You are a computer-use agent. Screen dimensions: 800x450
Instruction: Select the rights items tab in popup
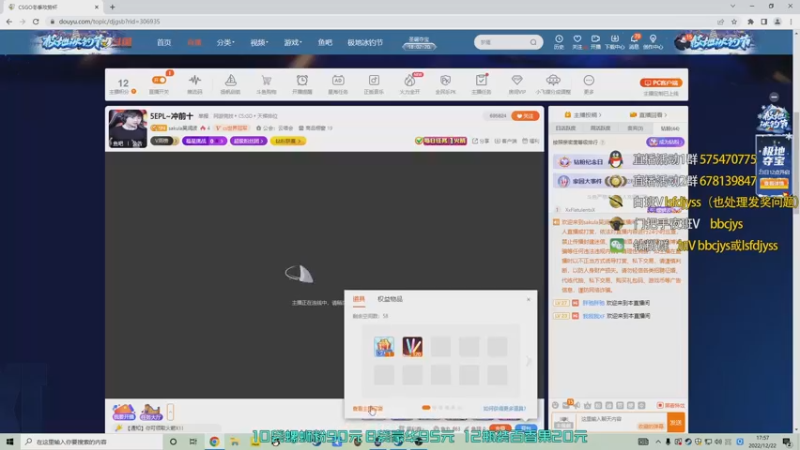(x=390, y=299)
